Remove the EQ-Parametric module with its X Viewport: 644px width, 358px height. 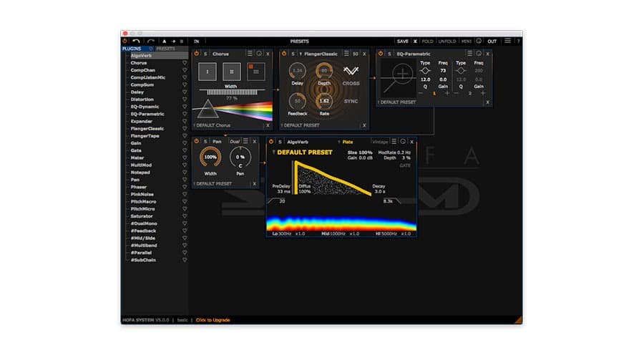(x=488, y=54)
